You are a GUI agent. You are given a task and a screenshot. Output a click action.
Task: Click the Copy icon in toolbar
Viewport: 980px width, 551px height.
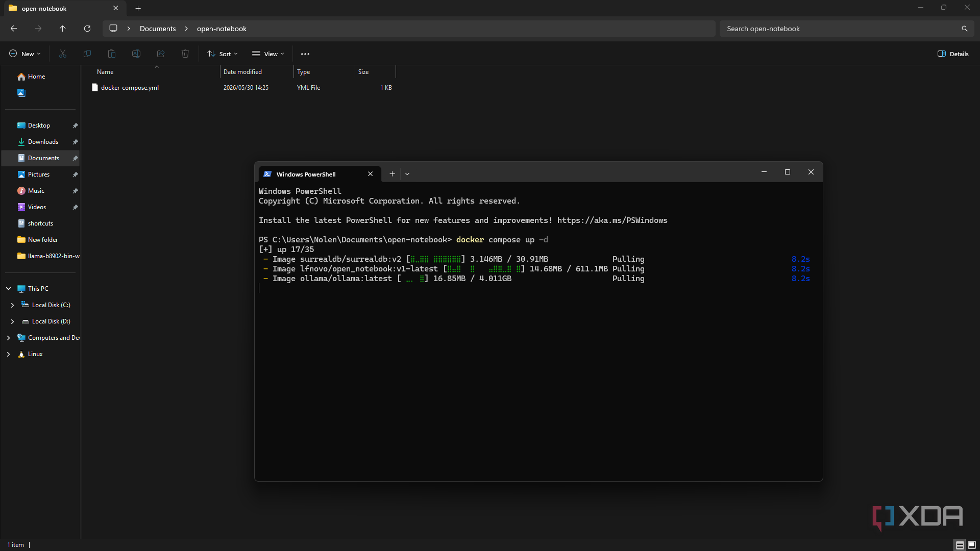(x=87, y=54)
